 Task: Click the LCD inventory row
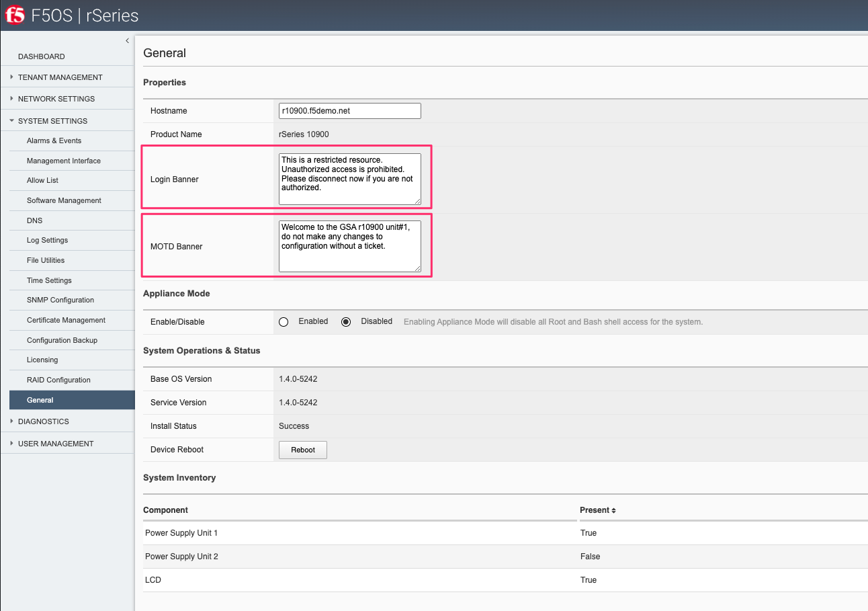click(x=505, y=580)
